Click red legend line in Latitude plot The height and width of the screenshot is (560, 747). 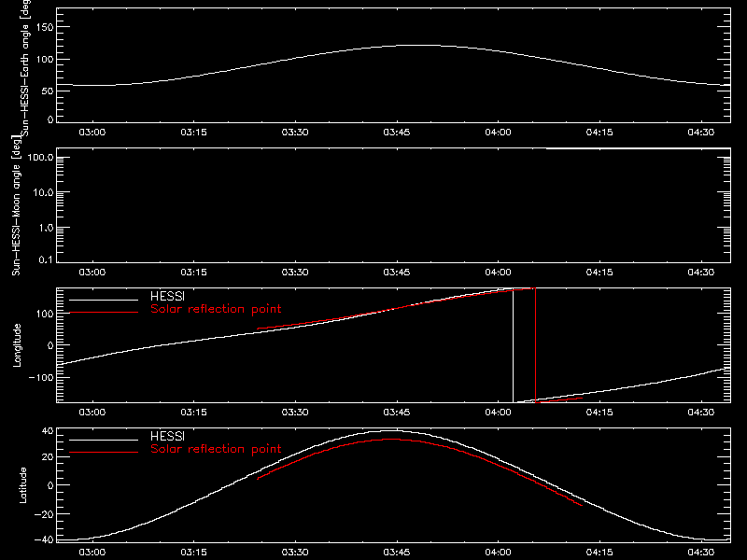[x=104, y=453]
